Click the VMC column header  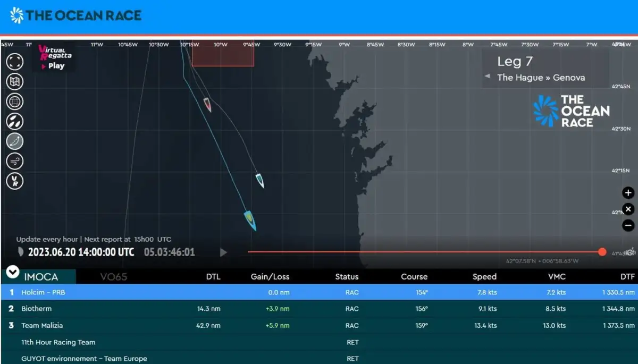pos(557,276)
